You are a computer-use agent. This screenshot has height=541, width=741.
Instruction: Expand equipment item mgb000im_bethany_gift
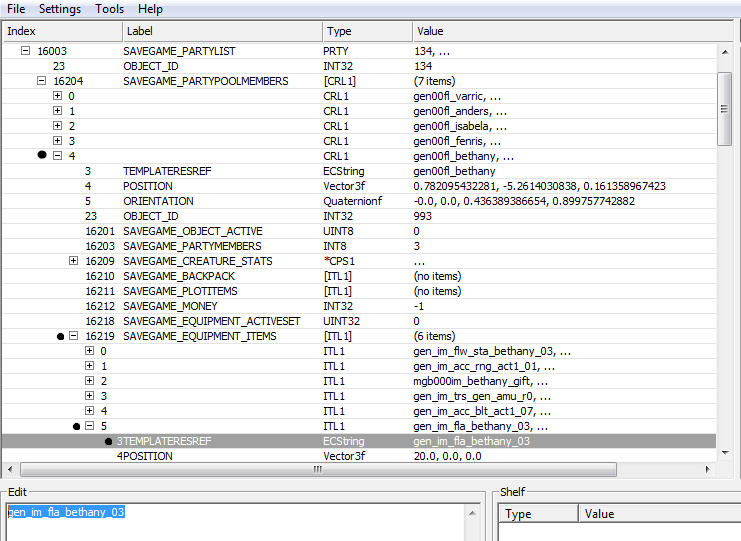pyautogui.click(x=89, y=381)
